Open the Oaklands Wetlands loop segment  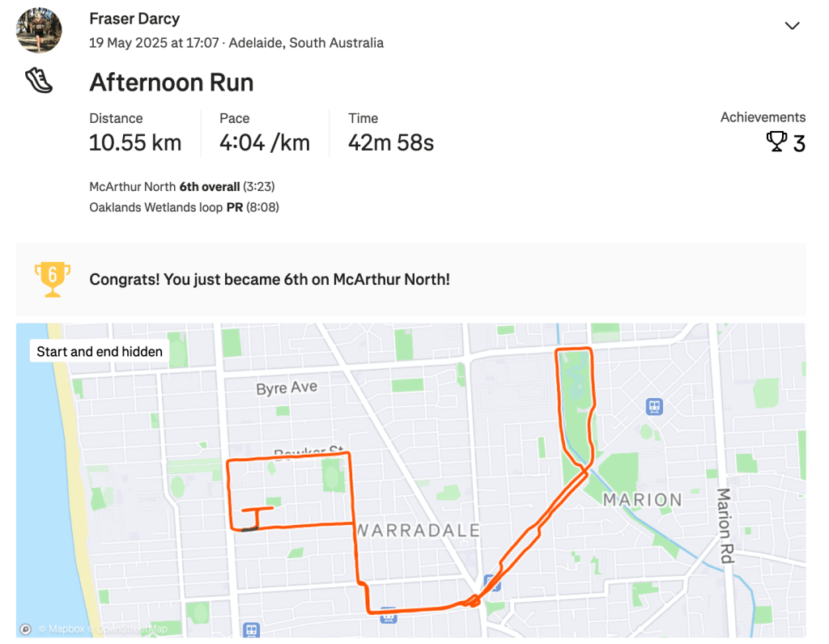pyautogui.click(x=155, y=207)
